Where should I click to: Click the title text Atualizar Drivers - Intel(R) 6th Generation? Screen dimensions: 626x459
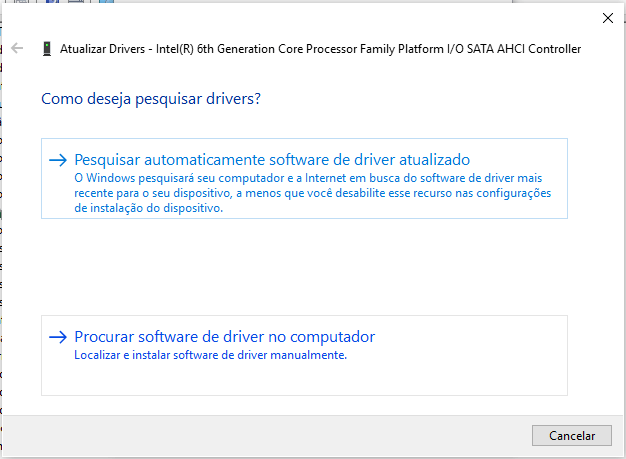point(320,49)
